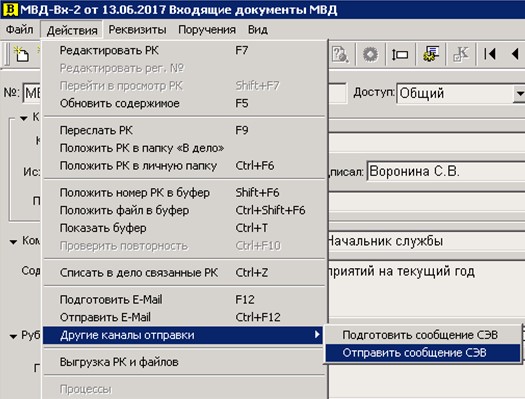Viewport: 525px width, 399px height.
Task: Collapse the section starting with К
Action: tap(23, 118)
